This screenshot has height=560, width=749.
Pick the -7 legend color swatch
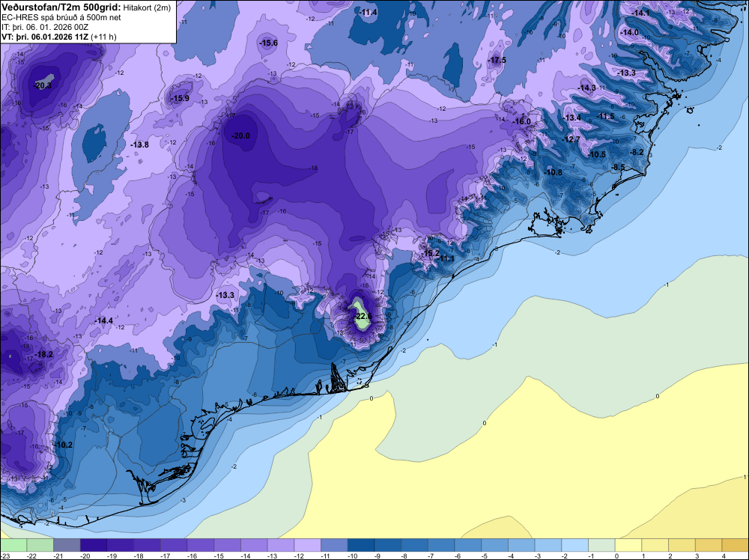441,545
